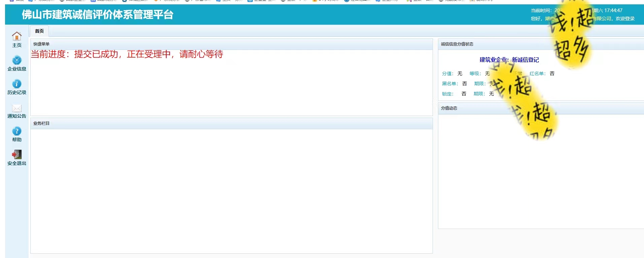
Task: Open 历史记录 info icon
Action: coord(16,84)
